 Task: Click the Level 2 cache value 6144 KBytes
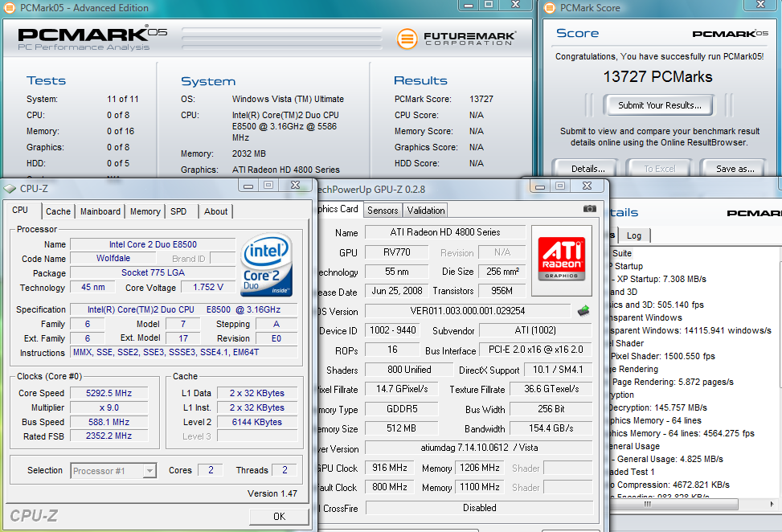pos(257,422)
